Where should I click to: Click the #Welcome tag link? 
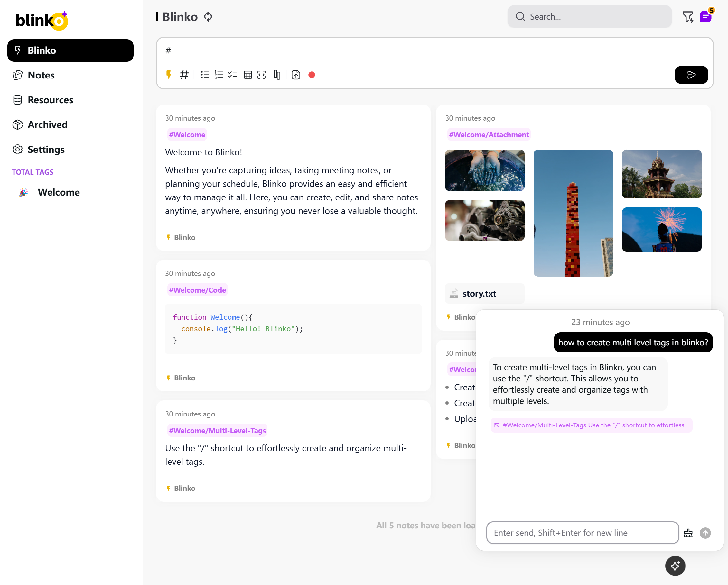click(x=187, y=135)
